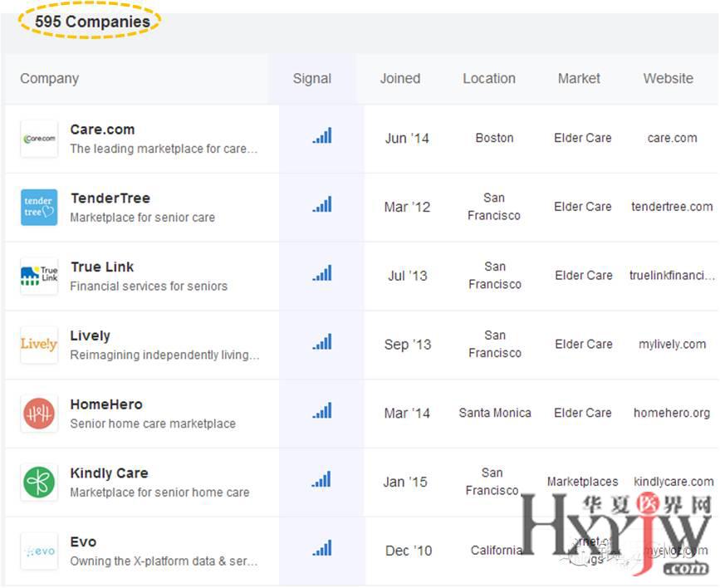Open the Care.com logo thumbnail

pyautogui.click(x=39, y=138)
